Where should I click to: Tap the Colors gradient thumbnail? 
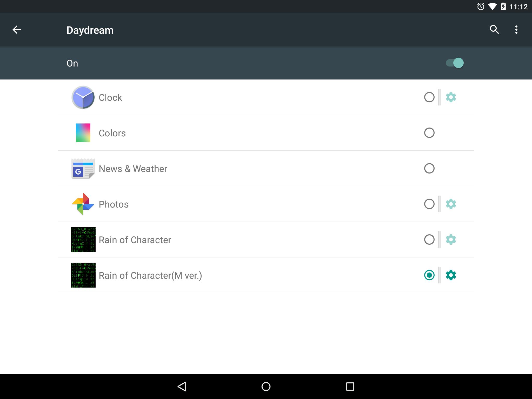click(x=83, y=133)
